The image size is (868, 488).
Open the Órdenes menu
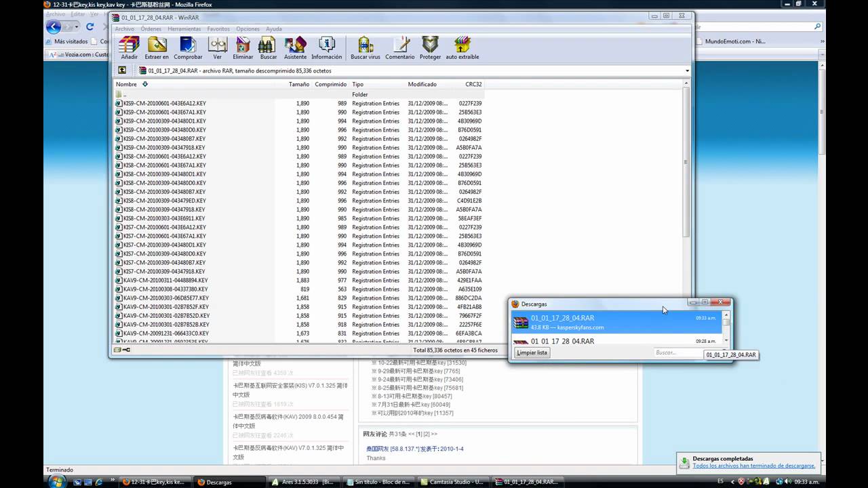151,29
